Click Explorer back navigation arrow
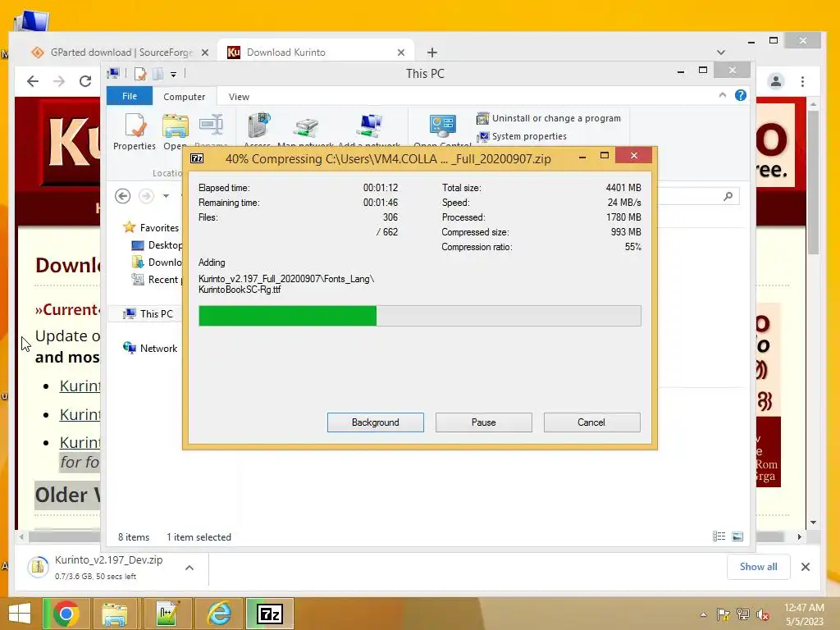The width and height of the screenshot is (840, 630). tap(123, 196)
